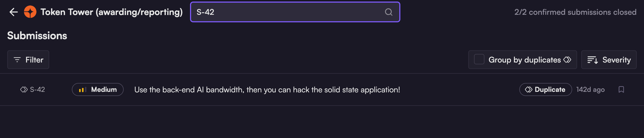Click the S-42 submission ID

tap(37, 89)
